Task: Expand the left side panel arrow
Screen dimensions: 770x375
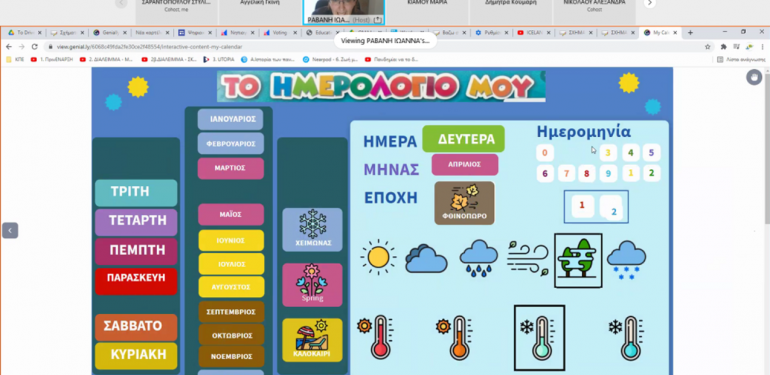Action: [10, 230]
